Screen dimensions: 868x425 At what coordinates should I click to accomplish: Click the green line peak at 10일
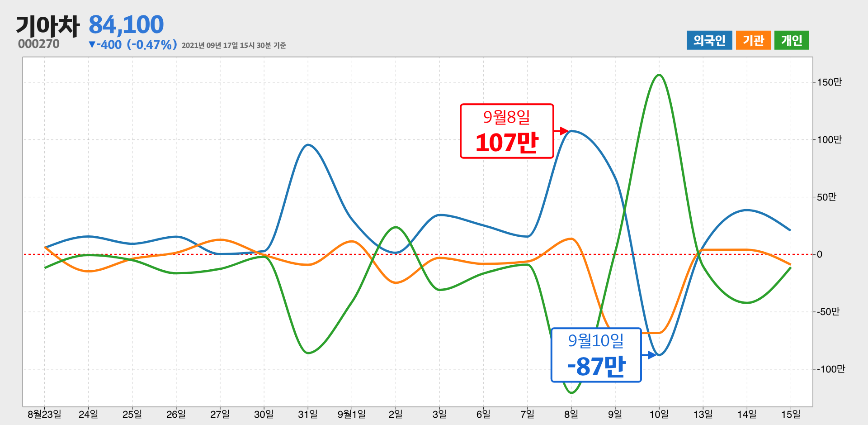click(x=659, y=75)
